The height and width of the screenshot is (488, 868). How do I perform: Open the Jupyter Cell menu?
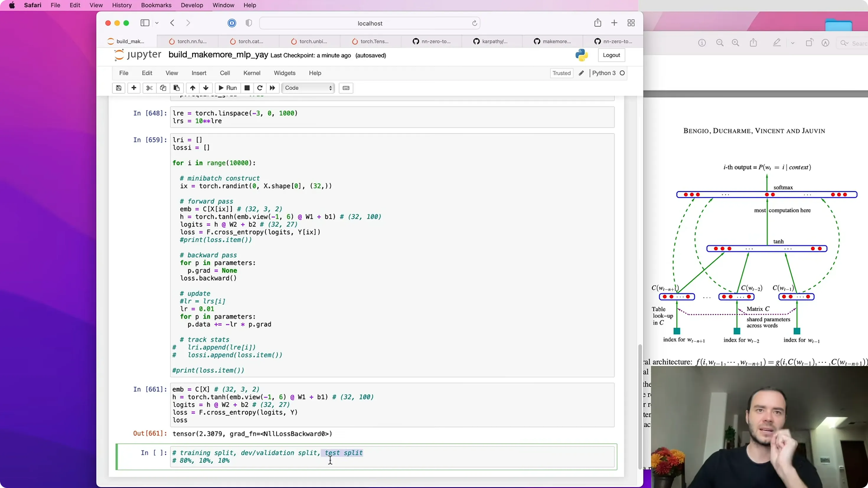[225, 73]
